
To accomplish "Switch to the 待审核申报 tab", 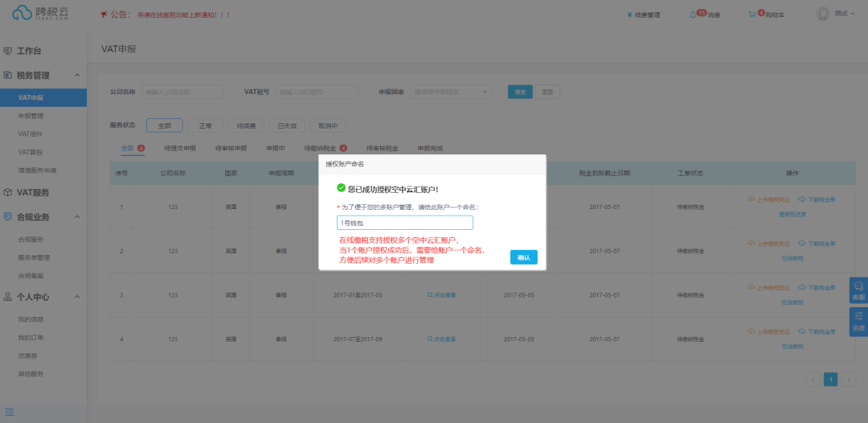I will tap(231, 149).
